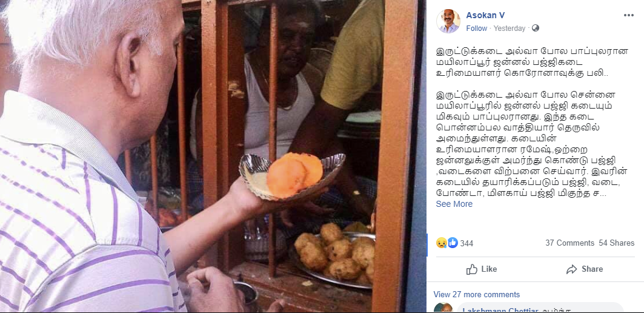The height and width of the screenshot is (313, 644).
Task: Click the globe public audience icon
Action: coord(535,29)
